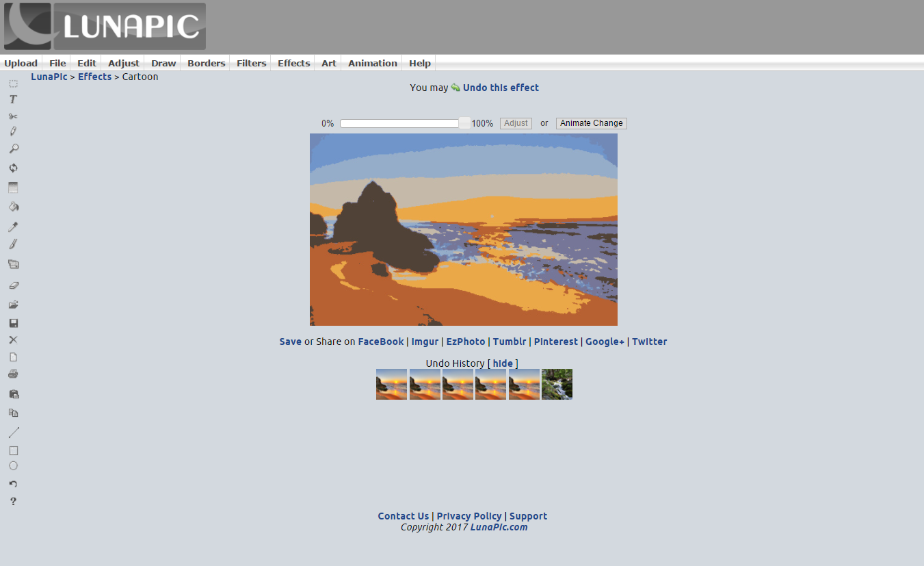Open the Effects menu
924x566 pixels.
tap(293, 63)
